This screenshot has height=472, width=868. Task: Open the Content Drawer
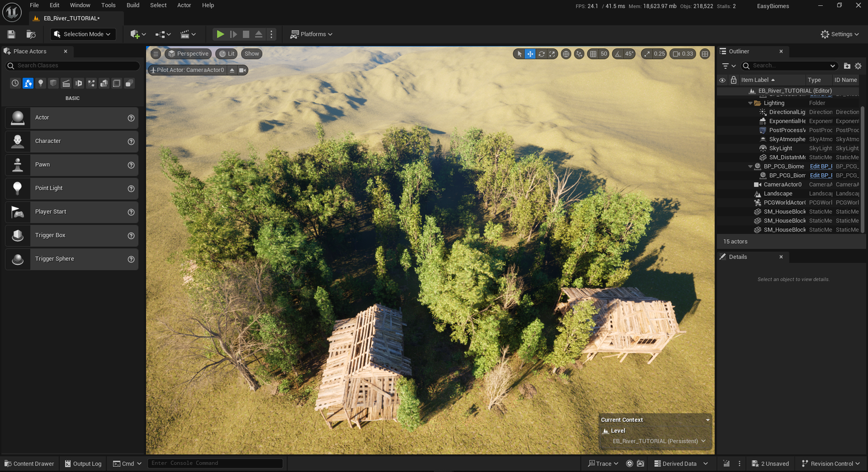coord(29,463)
